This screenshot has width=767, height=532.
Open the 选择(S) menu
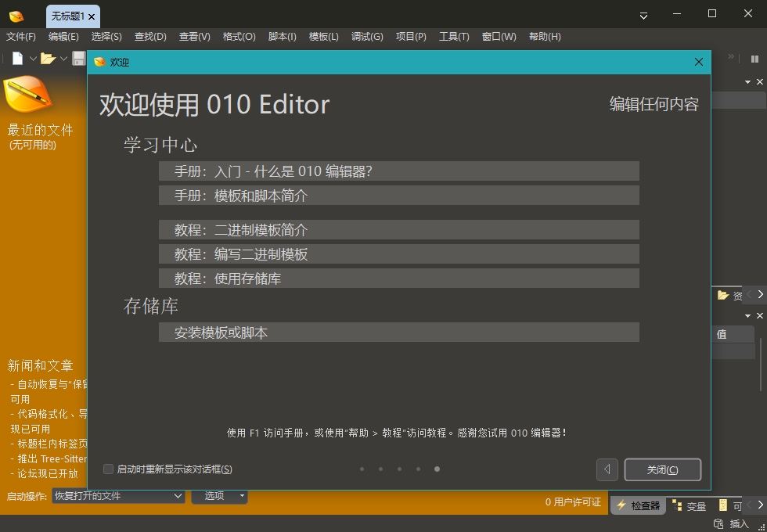[x=106, y=37]
